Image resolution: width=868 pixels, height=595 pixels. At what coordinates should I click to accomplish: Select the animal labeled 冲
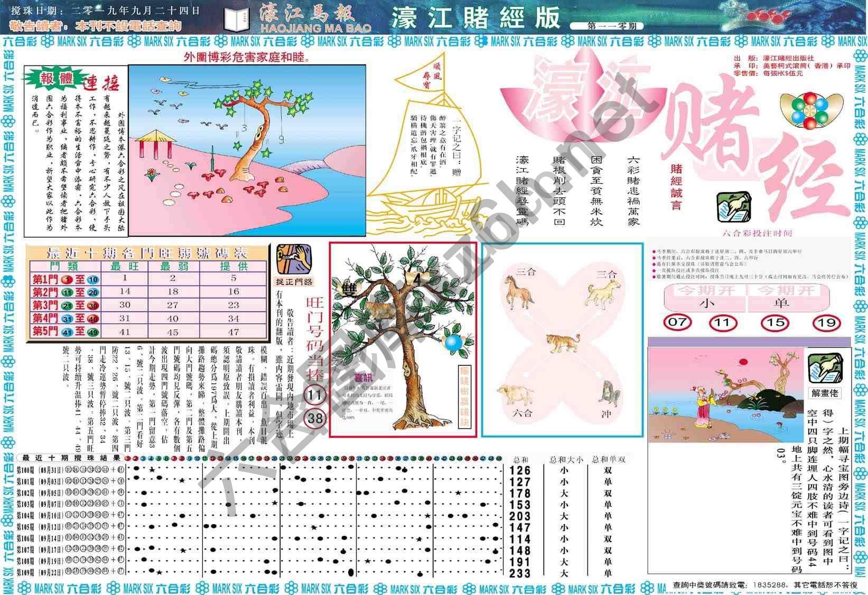(609, 393)
